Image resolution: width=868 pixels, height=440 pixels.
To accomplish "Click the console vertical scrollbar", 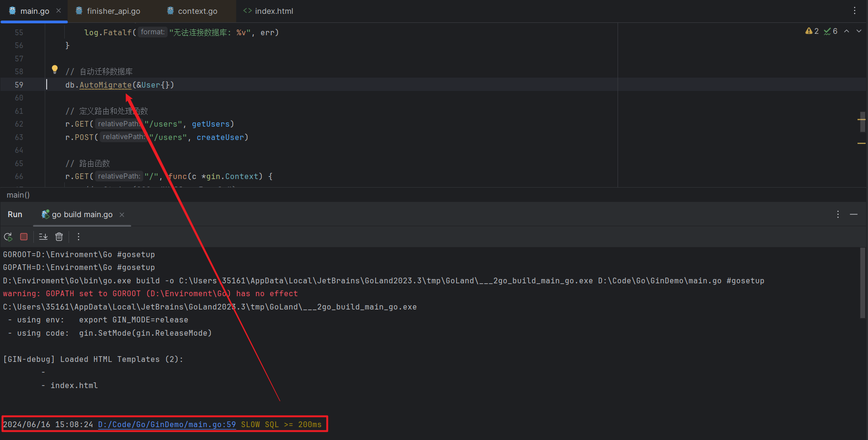I will pyautogui.click(x=862, y=283).
